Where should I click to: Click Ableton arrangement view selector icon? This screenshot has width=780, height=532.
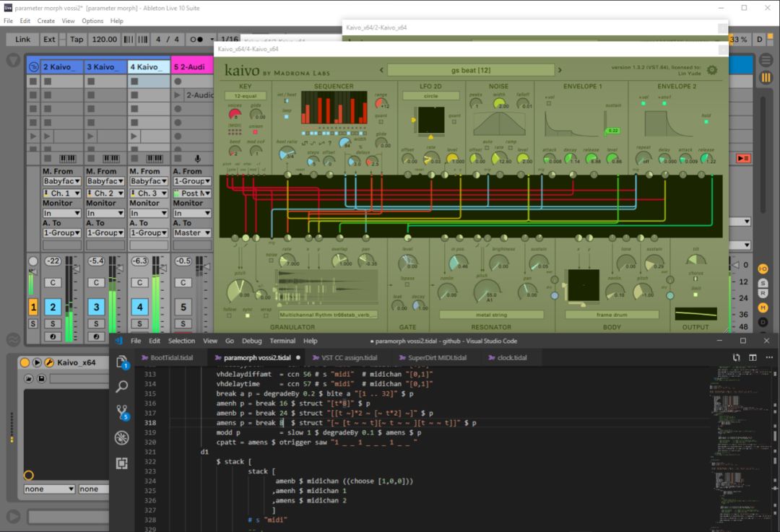point(766,61)
